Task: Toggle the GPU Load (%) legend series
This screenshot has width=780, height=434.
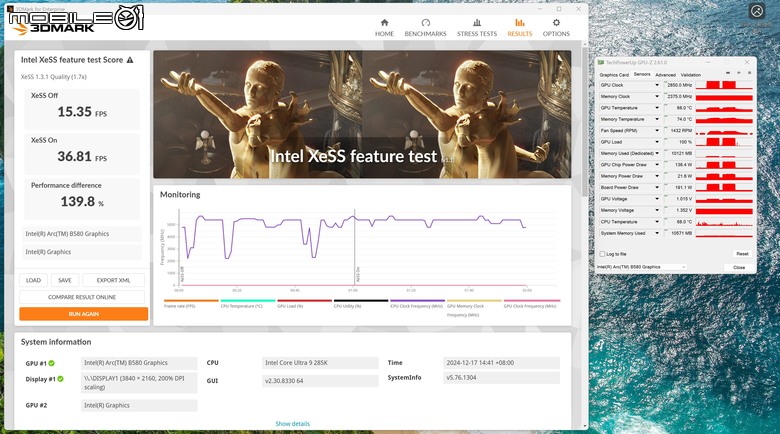Action: click(x=304, y=304)
